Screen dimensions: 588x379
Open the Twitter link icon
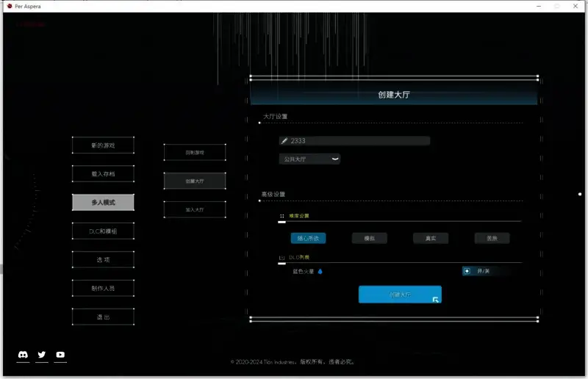[42, 355]
